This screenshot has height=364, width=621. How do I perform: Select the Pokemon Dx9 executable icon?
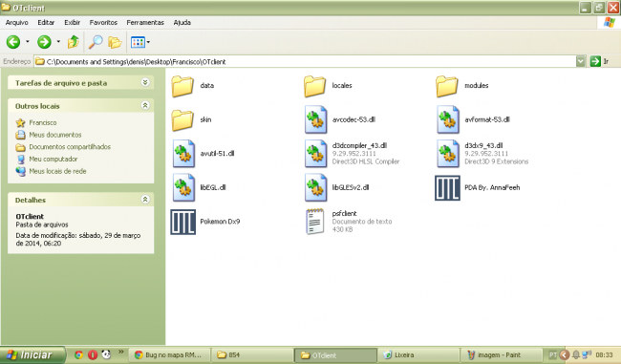(183, 223)
